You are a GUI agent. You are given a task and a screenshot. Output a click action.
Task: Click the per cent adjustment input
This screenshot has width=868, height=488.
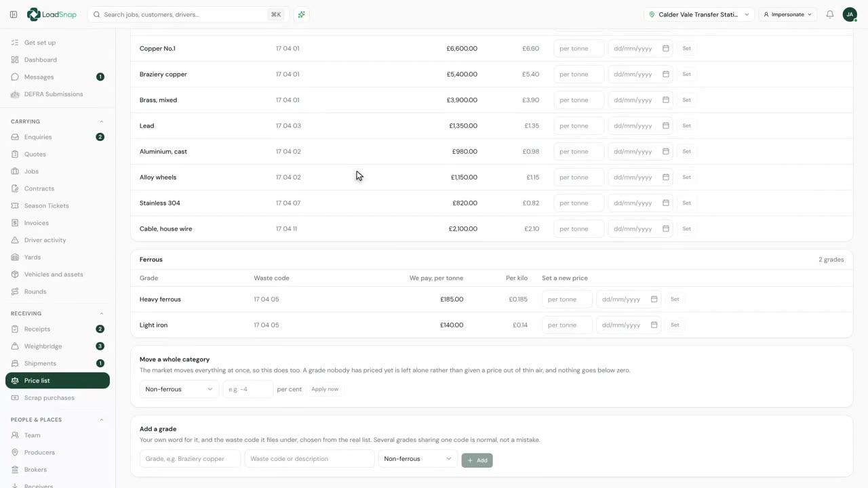[248, 389]
